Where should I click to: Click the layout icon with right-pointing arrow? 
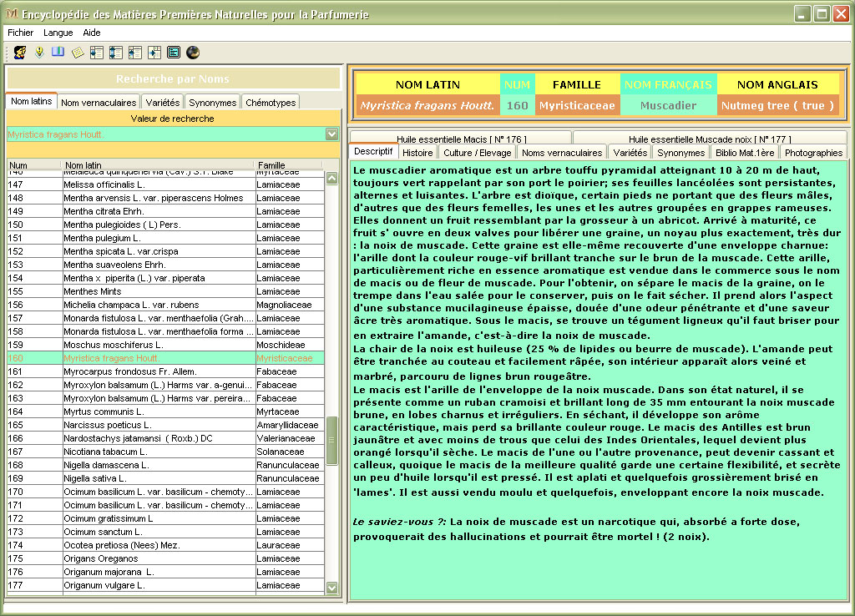[x=154, y=53]
